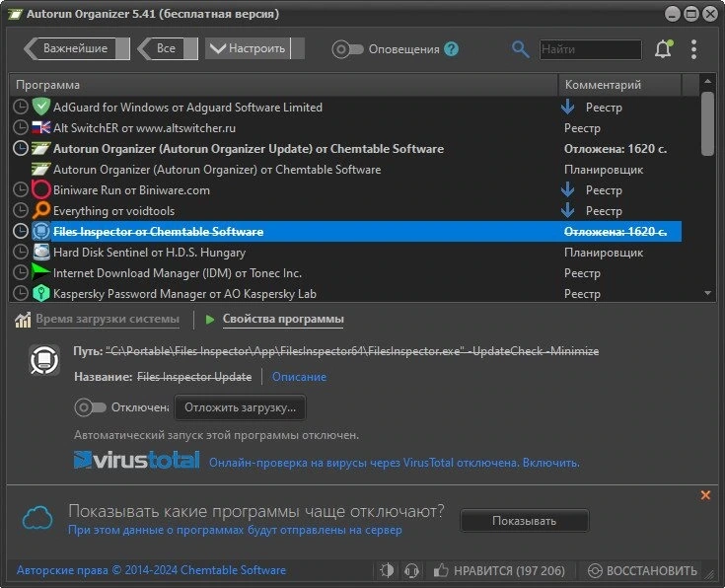Viewport: 725px width, 588px height.
Task: Click the clock icon beside Biniware Run
Action: tap(20, 189)
